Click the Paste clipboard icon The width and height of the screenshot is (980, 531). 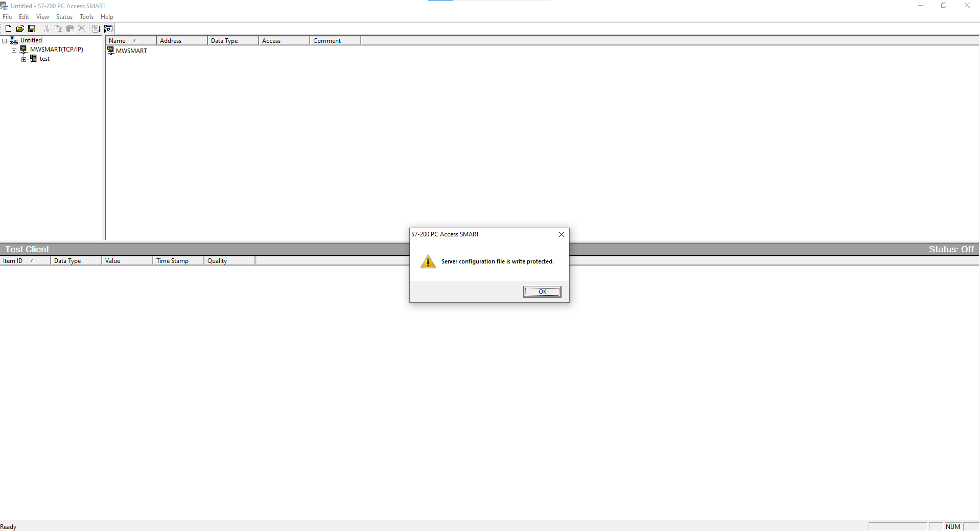point(70,29)
